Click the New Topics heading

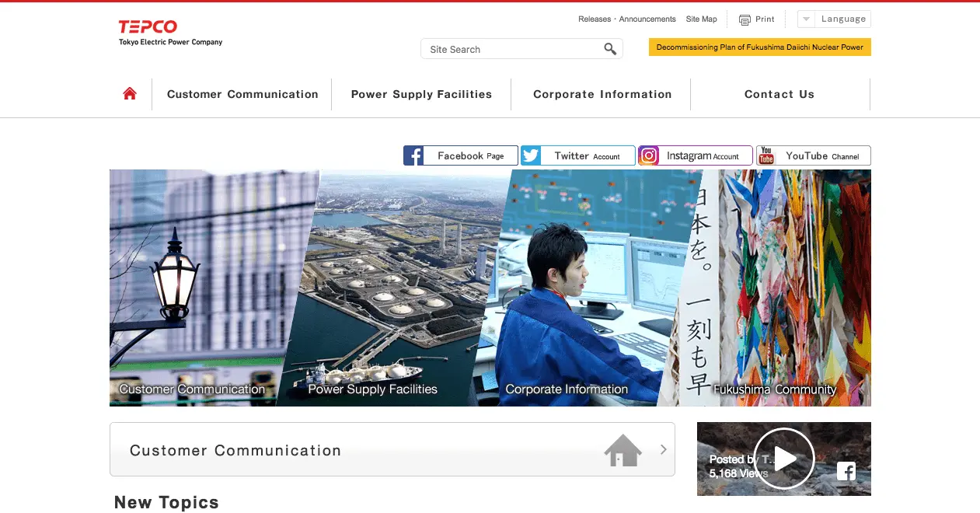[166, 502]
